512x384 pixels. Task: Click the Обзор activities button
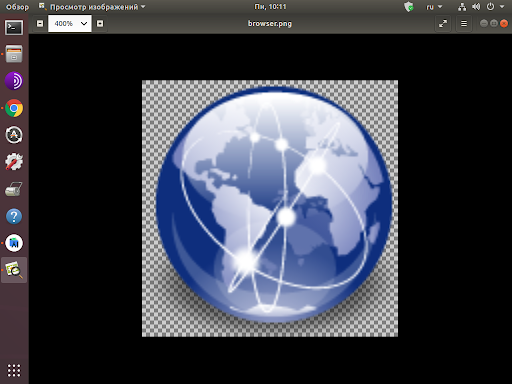click(x=17, y=7)
